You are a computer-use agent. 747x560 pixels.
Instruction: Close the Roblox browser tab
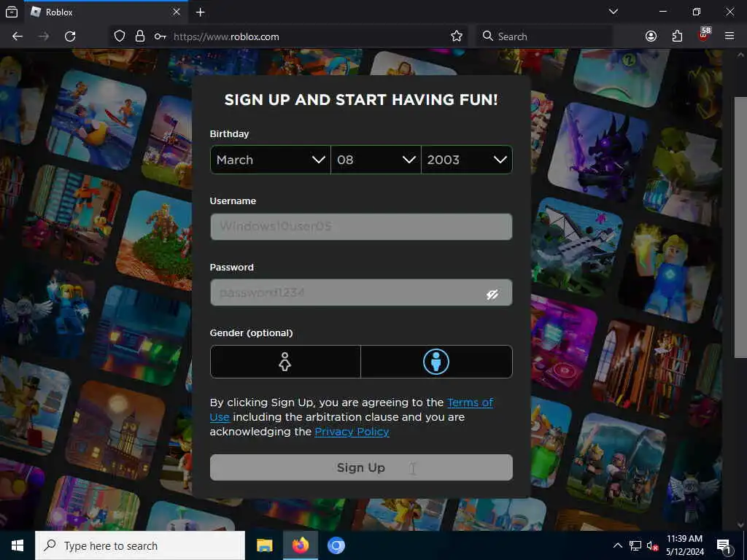point(177,12)
